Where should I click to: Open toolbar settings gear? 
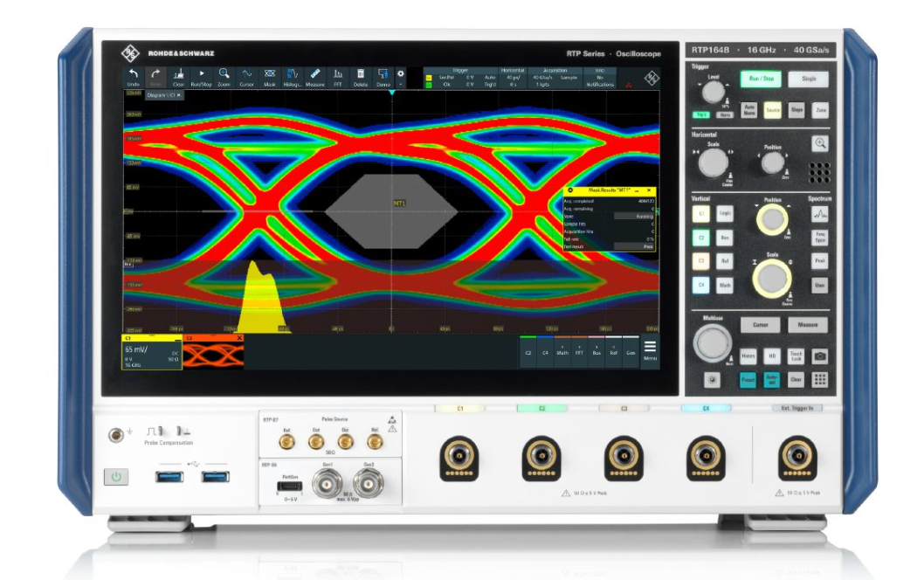point(401,74)
